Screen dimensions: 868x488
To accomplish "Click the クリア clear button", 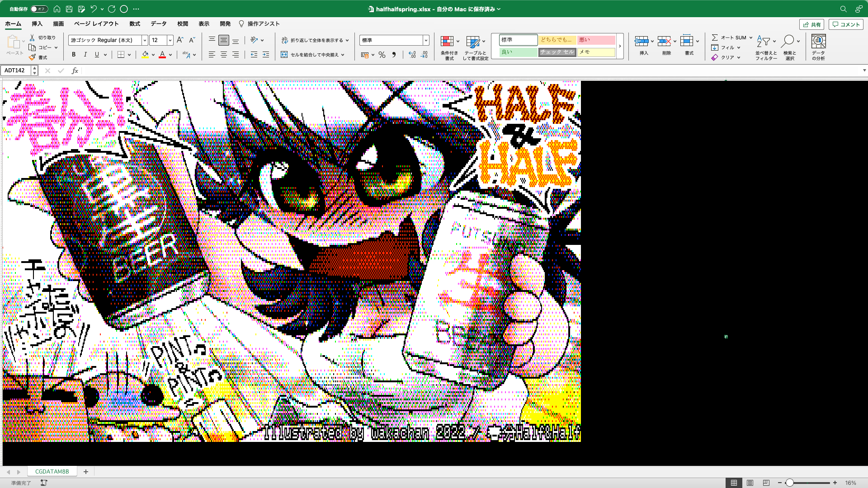I will coord(726,57).
